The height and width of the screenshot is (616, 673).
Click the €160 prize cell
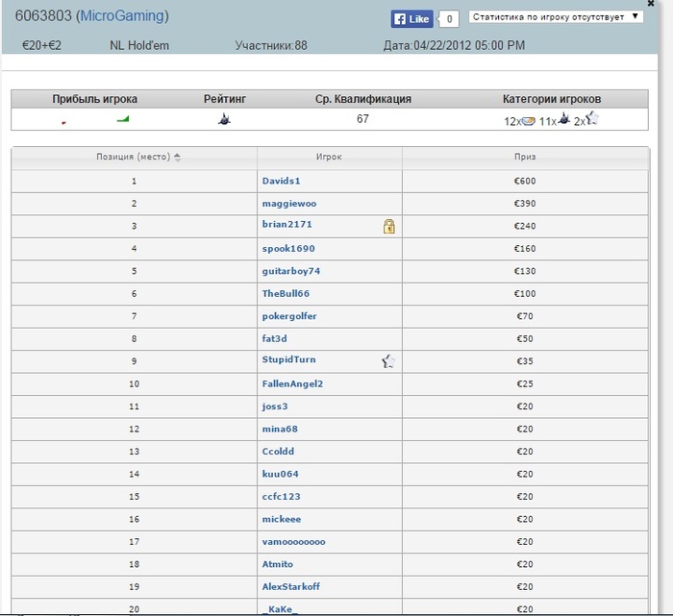pos(525,249)
